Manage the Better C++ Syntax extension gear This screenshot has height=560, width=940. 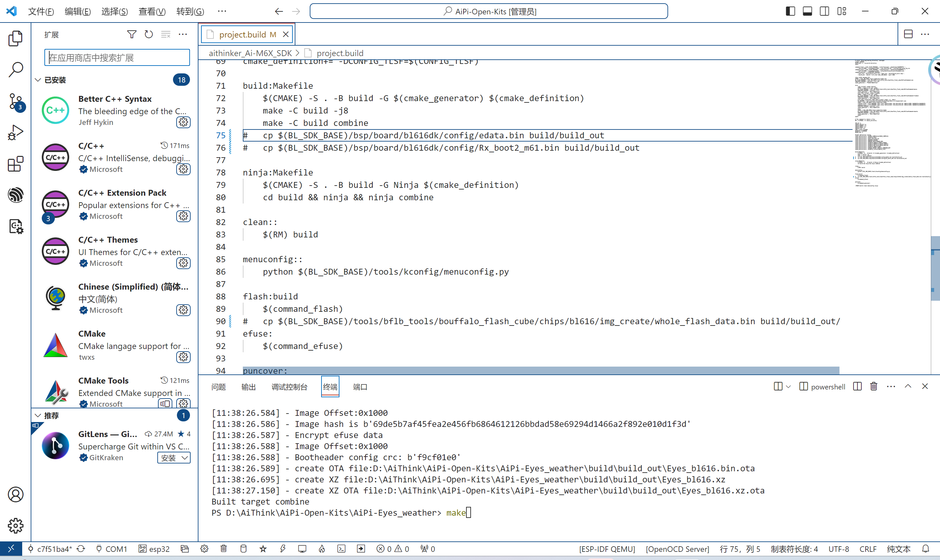coord(183,122)
